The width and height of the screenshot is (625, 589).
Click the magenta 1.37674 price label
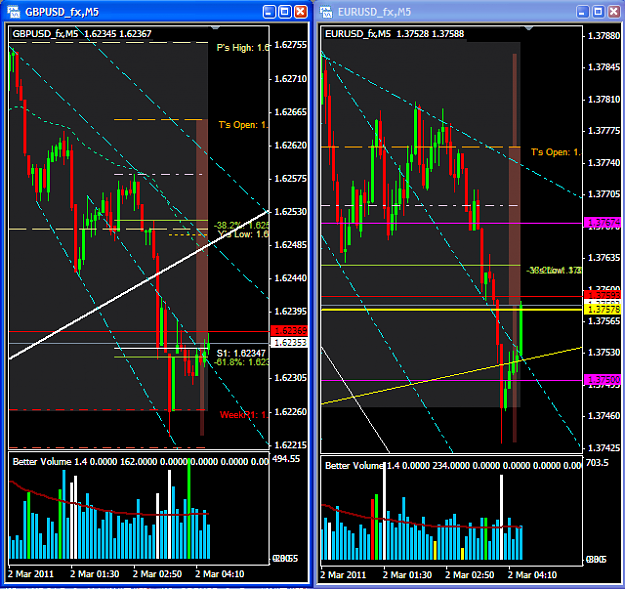[602, 223]
